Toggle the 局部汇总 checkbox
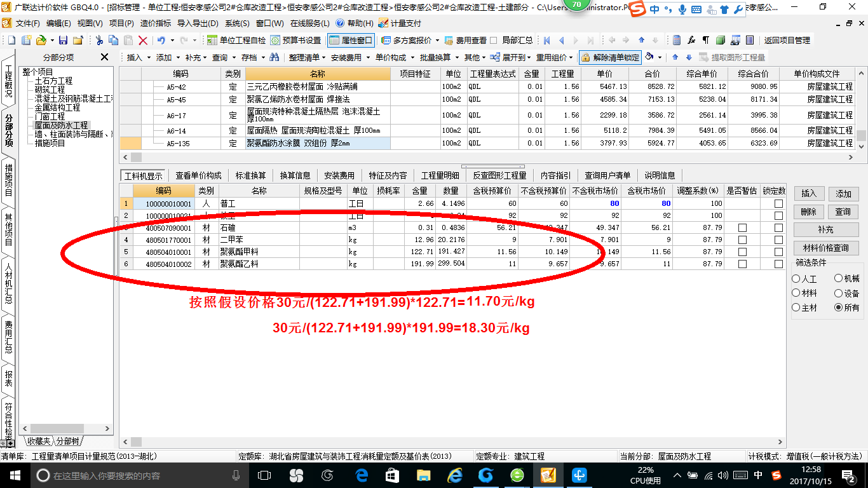Viewport: 868px width, 488px height. (x=494, y=40)
